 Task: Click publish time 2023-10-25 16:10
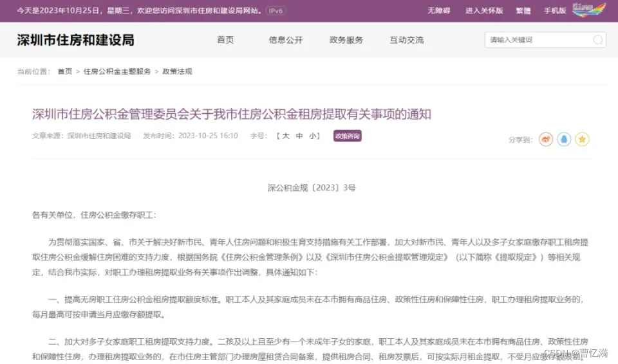pos(208,136)
